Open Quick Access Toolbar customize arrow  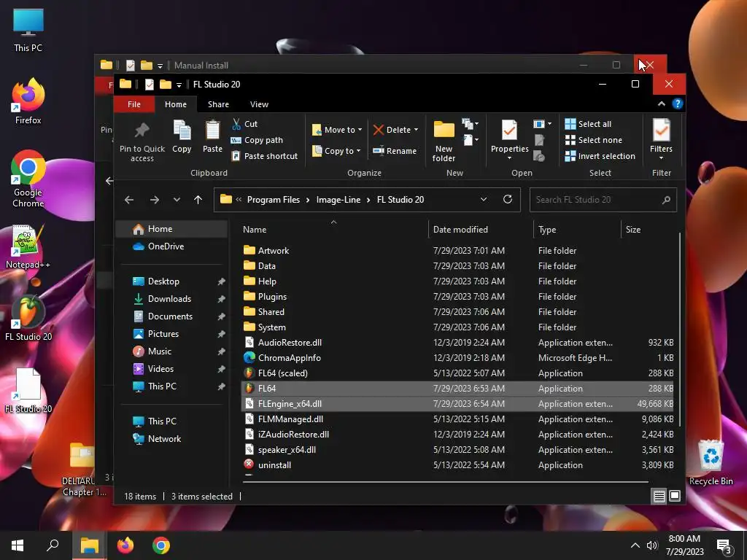tap(179, 85)
